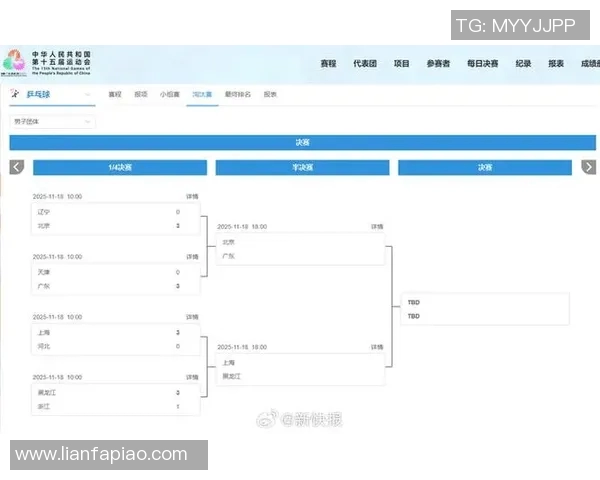This screenshot has width=600, height=480.
Task: Click 广东 in semifinal card
Action: click(x=228, y=256)
